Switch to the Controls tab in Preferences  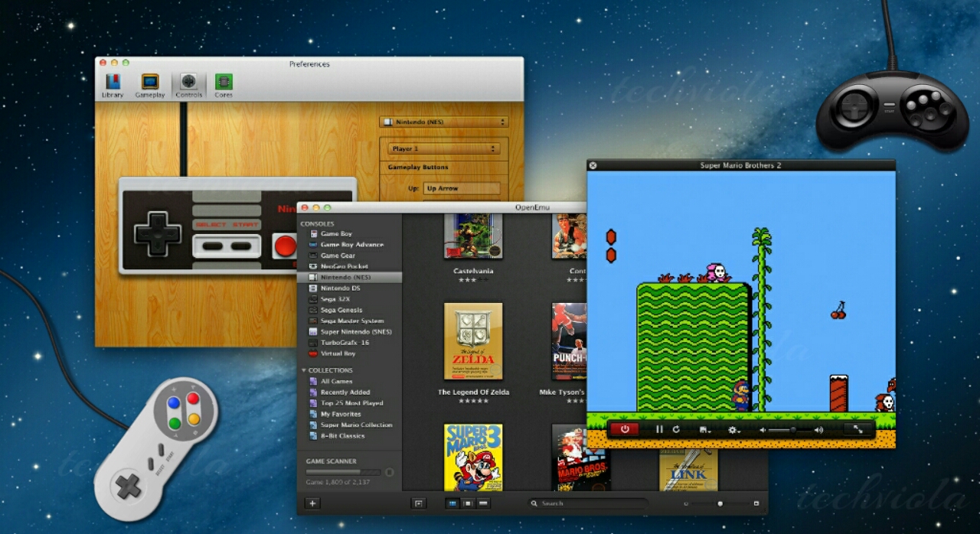(x=189, y=86)
